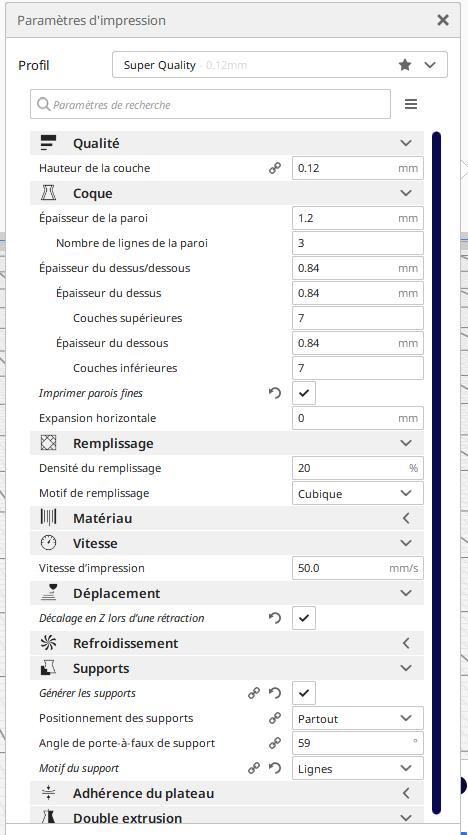The image size is (468, 835).
Task: Click the Supports section icon
Action: 48,668
